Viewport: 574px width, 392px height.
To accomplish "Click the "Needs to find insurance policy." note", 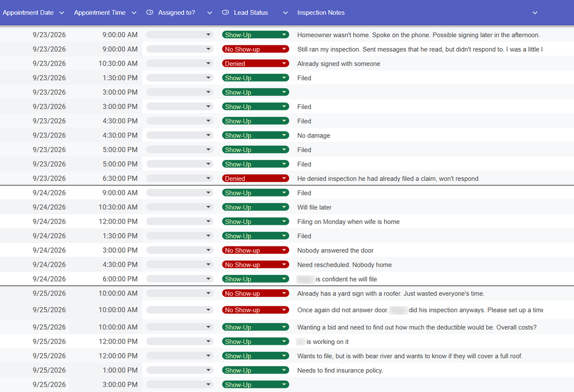I will (340, 371).
